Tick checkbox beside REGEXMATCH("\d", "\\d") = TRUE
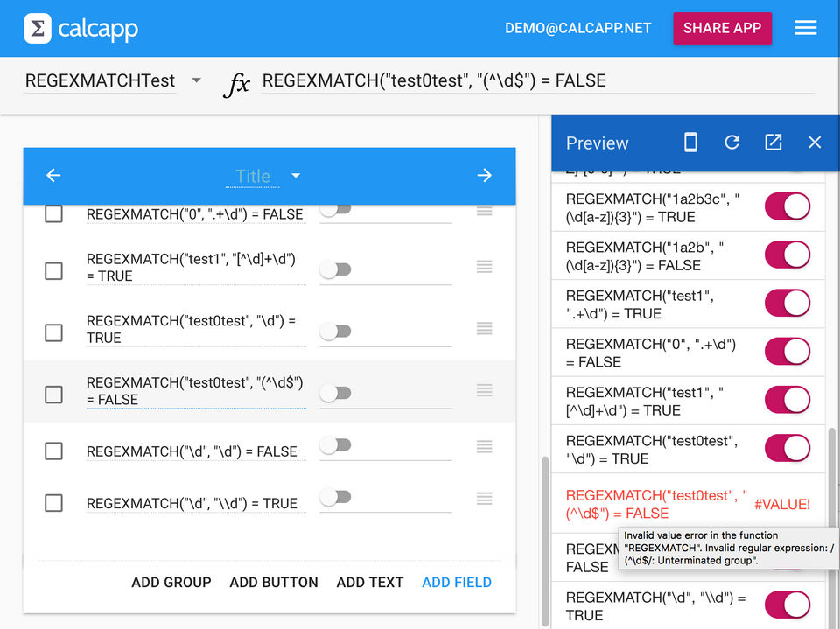Image resolution: width=840 pixels, height=629 pixels. (53, 503)
